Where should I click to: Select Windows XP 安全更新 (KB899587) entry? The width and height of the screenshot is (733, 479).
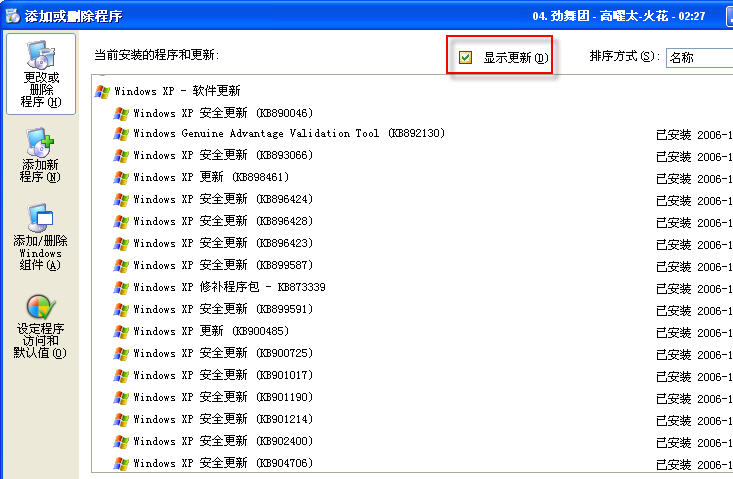coord(223,265)
